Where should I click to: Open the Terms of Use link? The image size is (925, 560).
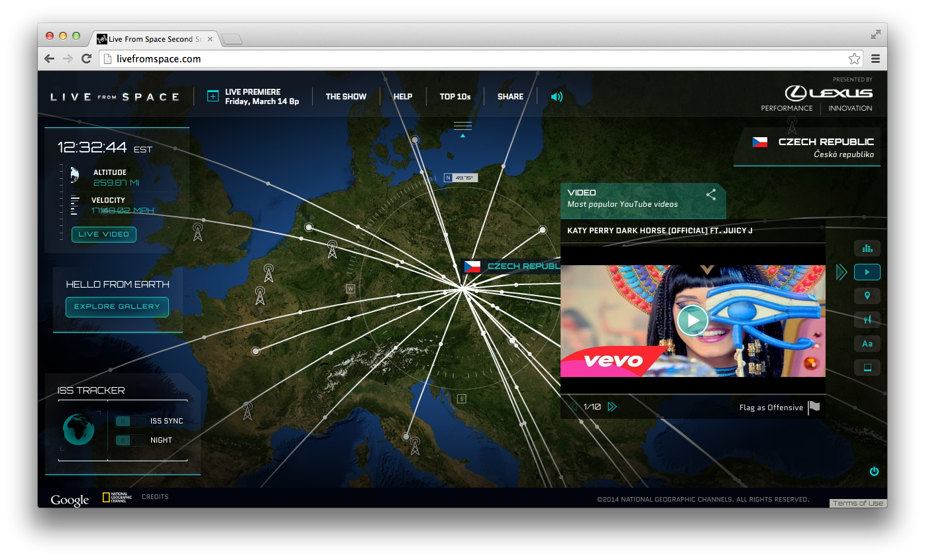coord(858,504)
